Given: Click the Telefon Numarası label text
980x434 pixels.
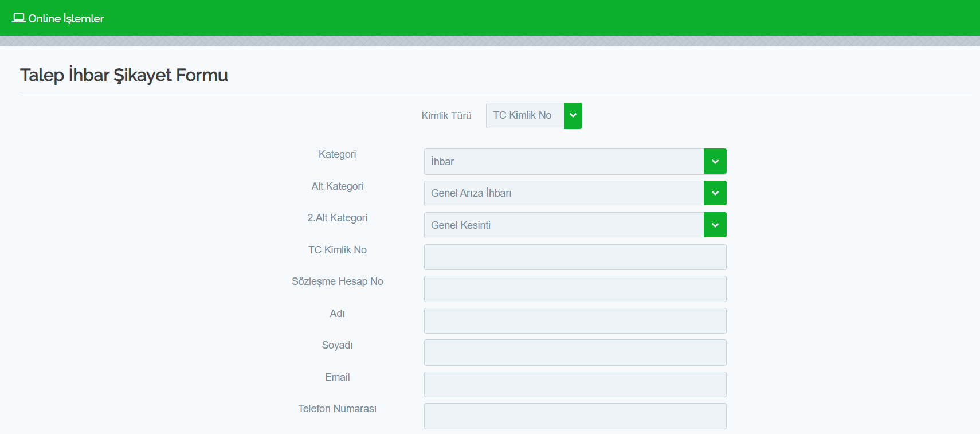Looking at the screenshot, I should 337,409.
